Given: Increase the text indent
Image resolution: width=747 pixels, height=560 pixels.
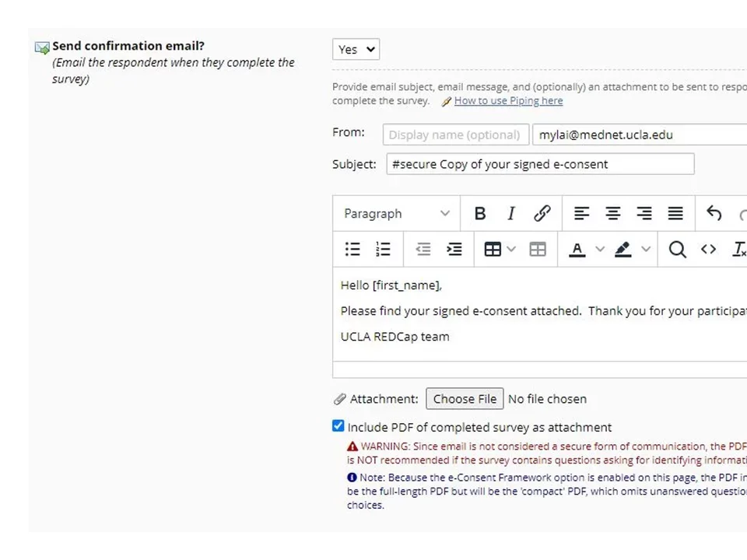Looking at the screenshot, I should [454, 249].
